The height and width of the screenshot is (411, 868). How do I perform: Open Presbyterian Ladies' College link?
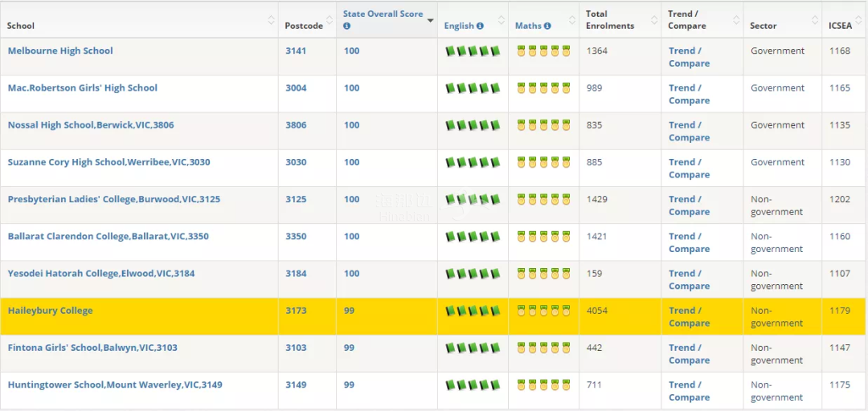click(x=114, y=199)
